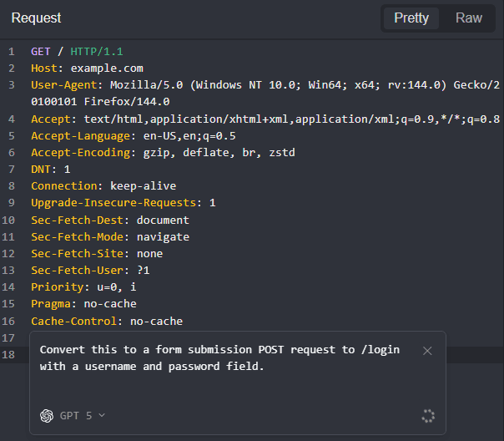Screen dimensions: 504x441
Task: Click the Sec-Fetch-Mode navigate line
Action: tap(109, 236)
